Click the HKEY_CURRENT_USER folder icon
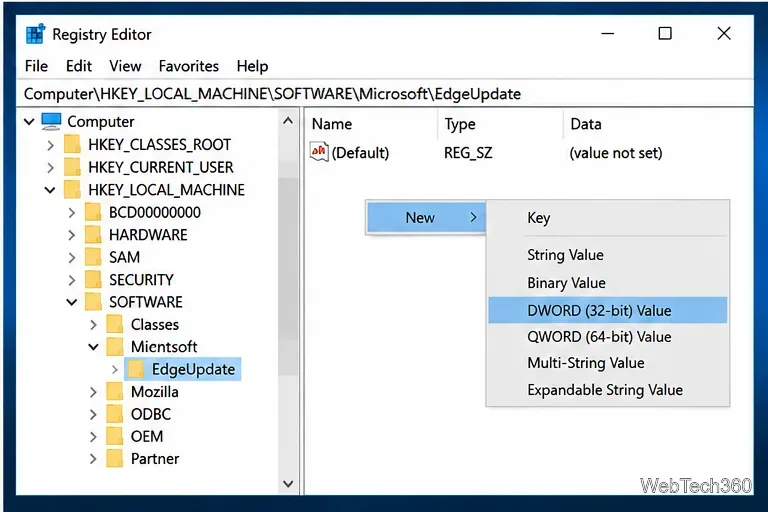The width and height of the screenshot is (768, 512). (x=72, y=167)
